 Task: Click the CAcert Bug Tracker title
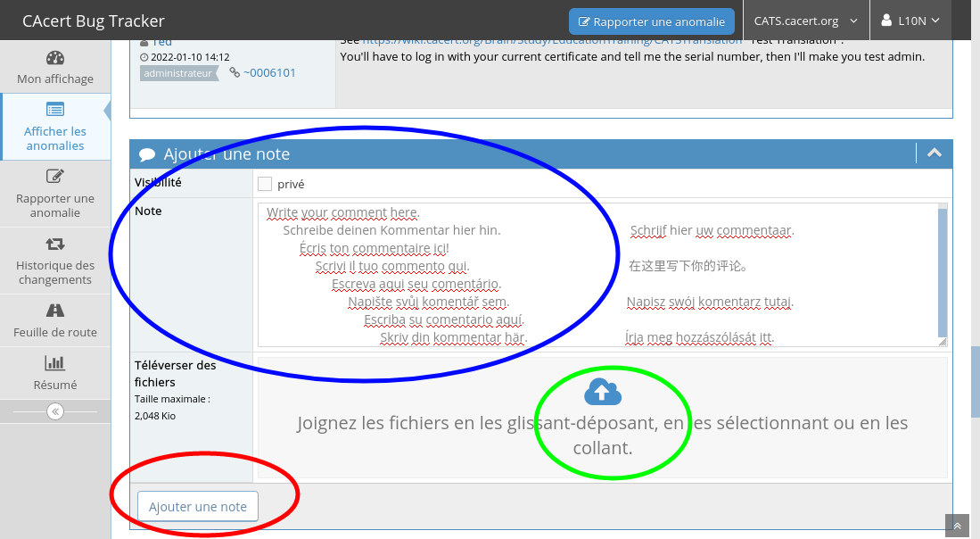tap(94, 21)
